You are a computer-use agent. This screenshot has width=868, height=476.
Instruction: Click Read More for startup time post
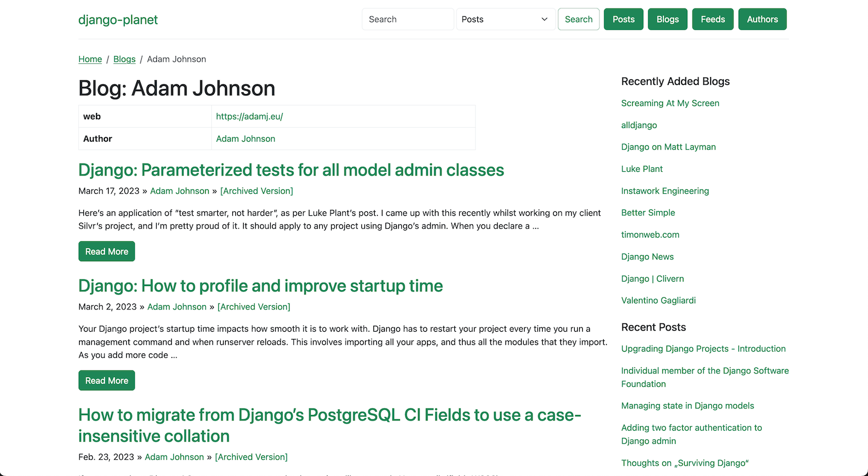click(x=107, y=381)
